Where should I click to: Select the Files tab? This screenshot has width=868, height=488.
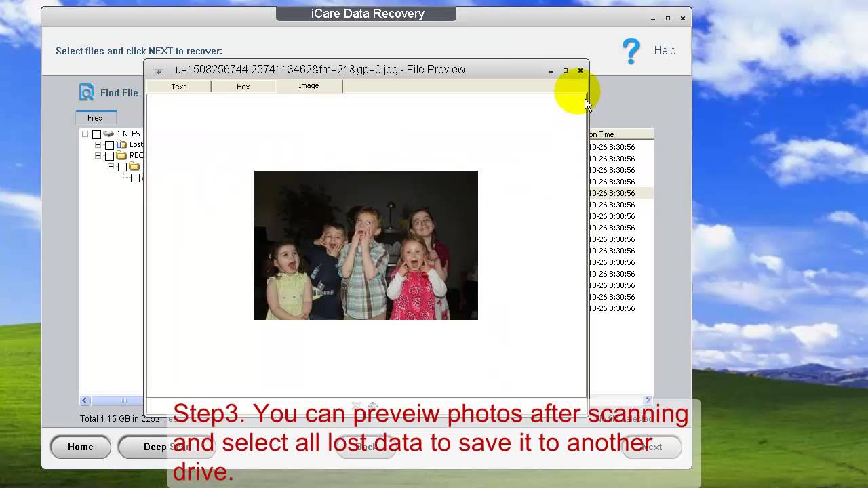click(x=95, y=117)
